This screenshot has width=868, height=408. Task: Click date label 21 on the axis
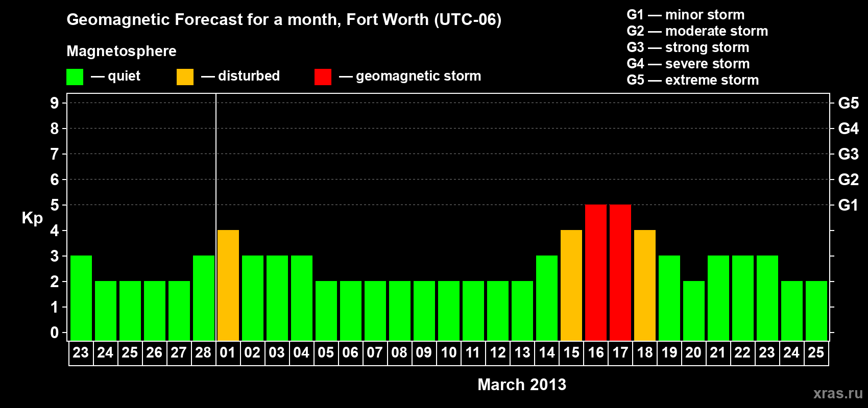[x=718, y=352]
